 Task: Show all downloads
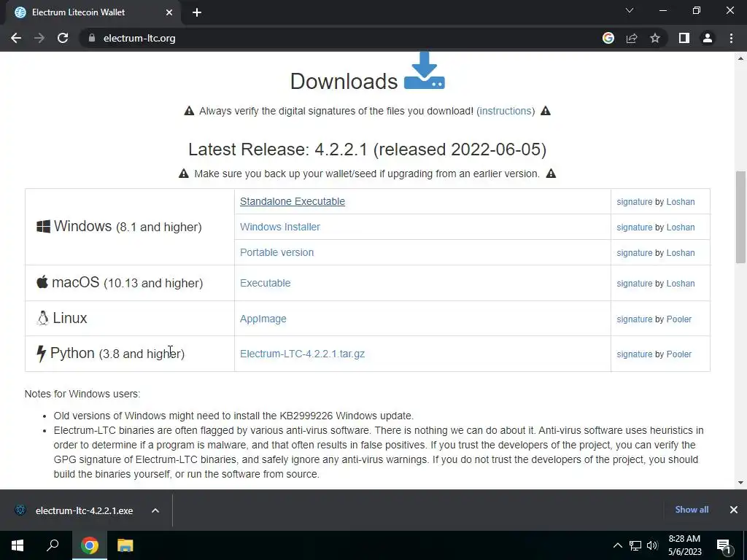click(692, 510)
